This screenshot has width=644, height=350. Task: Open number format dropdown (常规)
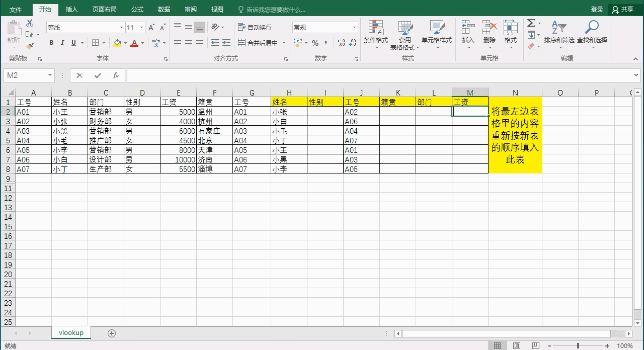(x=355, y=28)
